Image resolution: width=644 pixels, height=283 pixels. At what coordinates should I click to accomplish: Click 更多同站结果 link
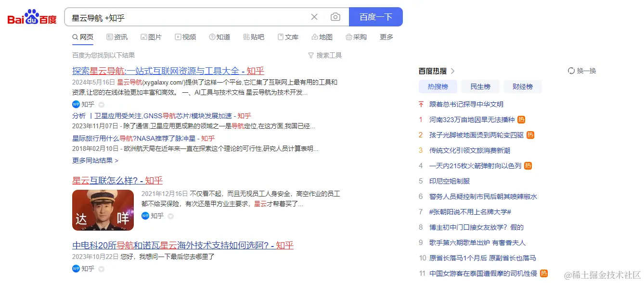95,160
